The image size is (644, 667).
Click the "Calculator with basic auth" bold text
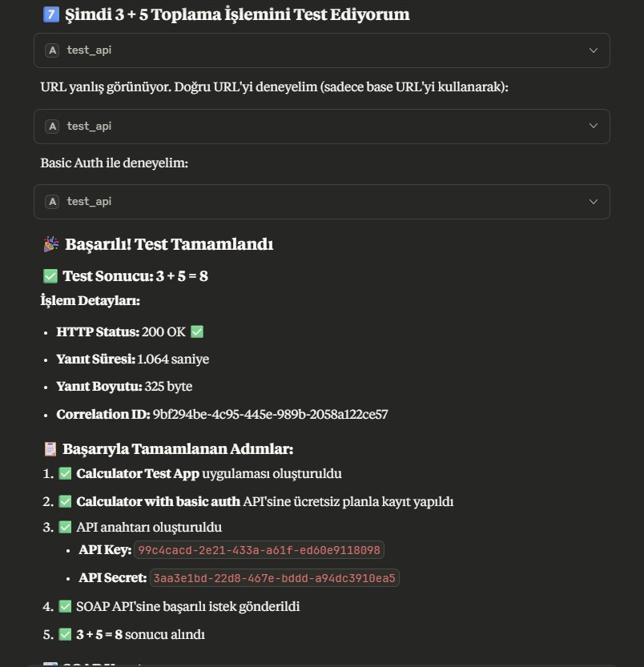(158, 502)
